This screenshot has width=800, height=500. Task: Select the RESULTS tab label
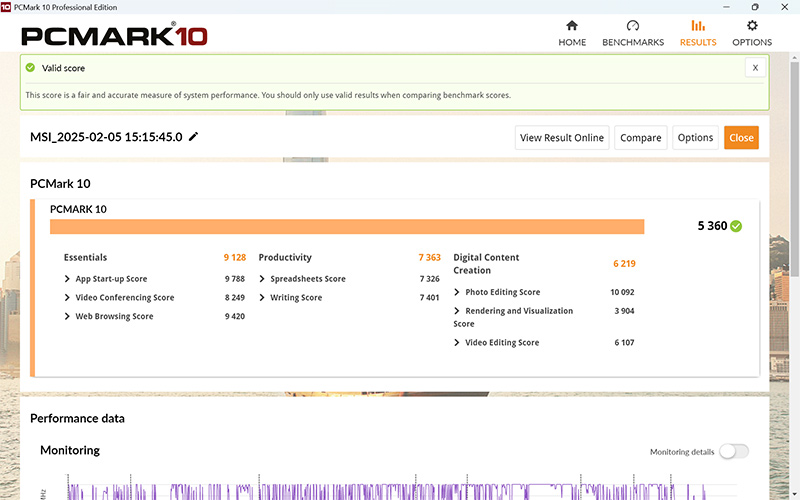tap(698, 42)
